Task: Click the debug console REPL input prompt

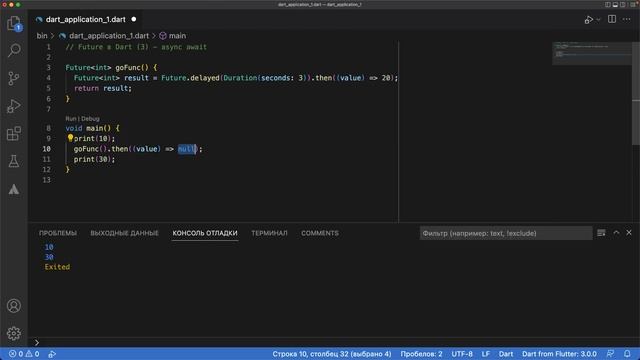Action: [x=335, y=342]
